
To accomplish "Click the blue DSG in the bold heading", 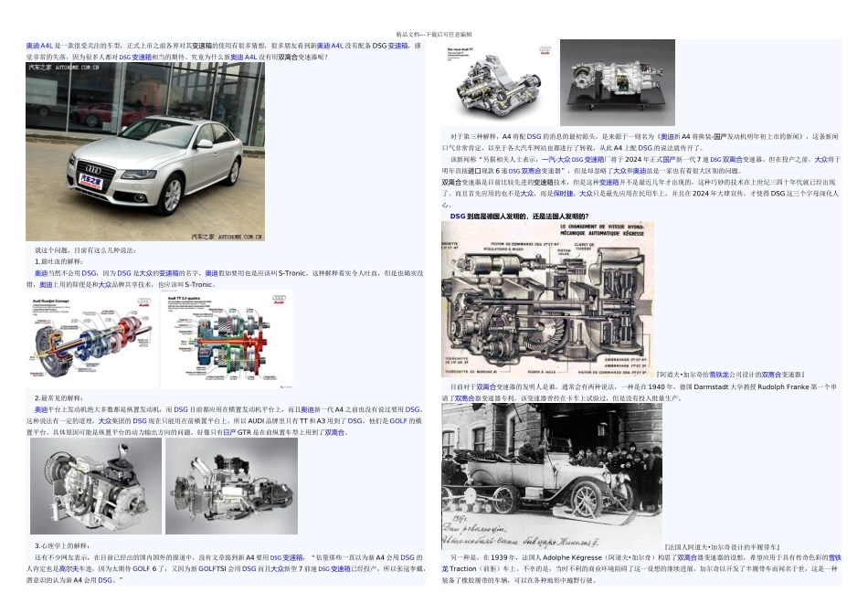I will tap(457, 217).
